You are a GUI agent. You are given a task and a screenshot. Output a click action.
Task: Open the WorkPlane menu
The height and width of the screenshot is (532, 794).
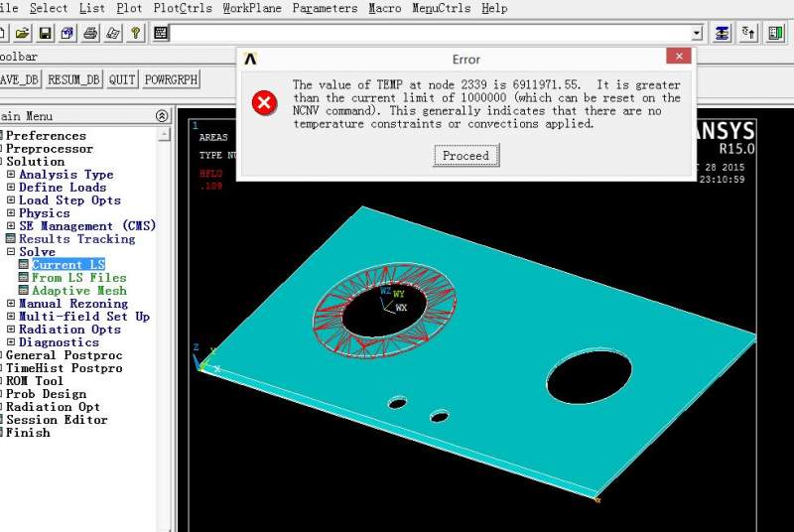252,8
